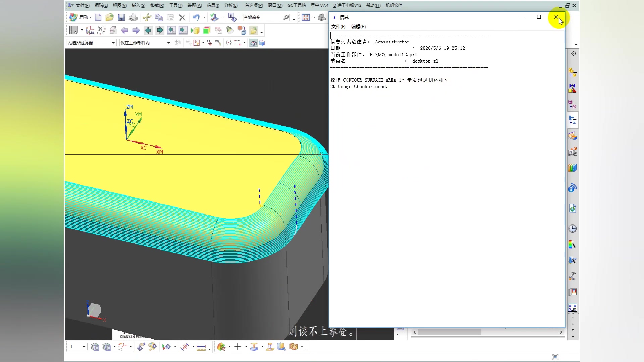The width and height of the screenshot is (644, 362).
Task: Click the delete X toolbar icon
Action: tap(182, 17)
